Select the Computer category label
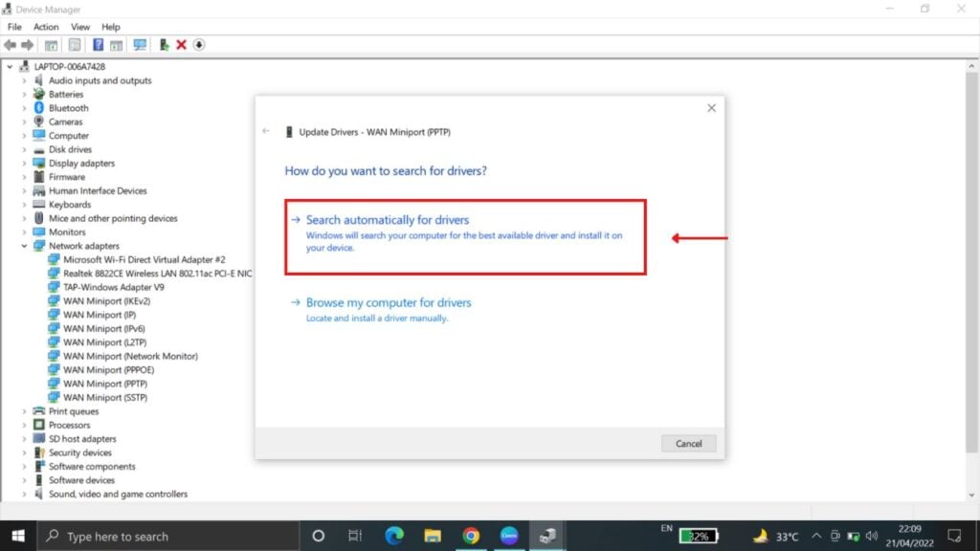Screen dimensions: 980x551 coord(69,136)
